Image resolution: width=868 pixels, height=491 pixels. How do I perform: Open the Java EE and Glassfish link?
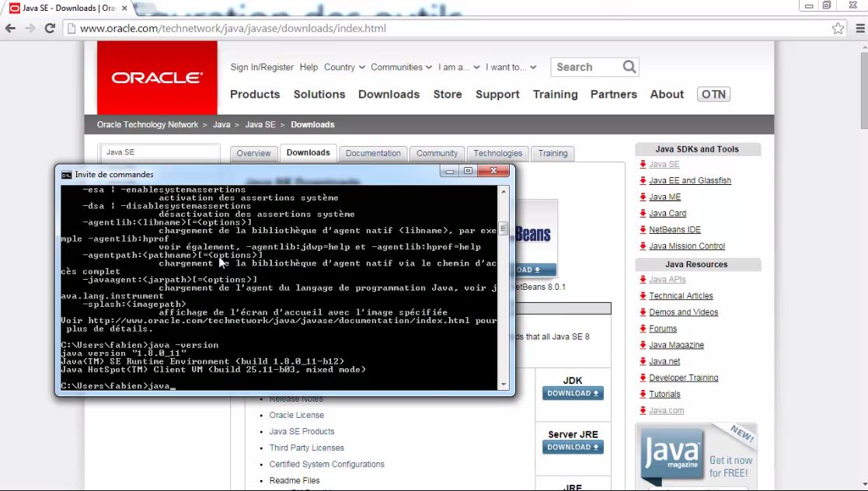(690, 180)
